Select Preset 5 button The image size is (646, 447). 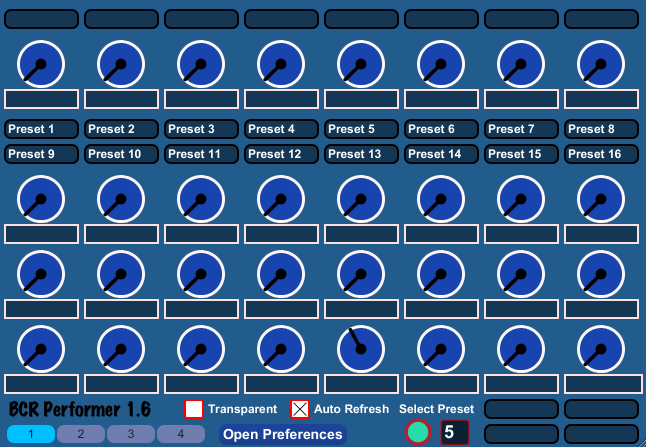(x=361, y=129)
